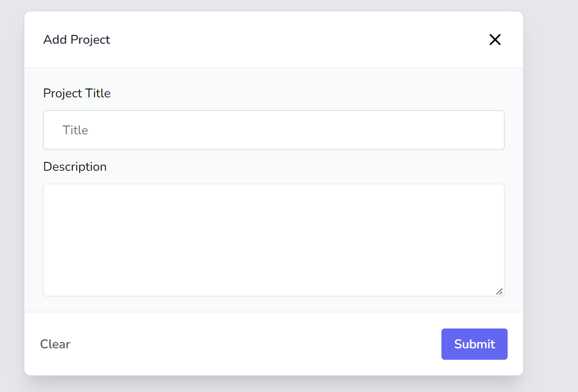578x392 pixels.
Task: Click the Add Project dialog title
Action: coord(77,40)
